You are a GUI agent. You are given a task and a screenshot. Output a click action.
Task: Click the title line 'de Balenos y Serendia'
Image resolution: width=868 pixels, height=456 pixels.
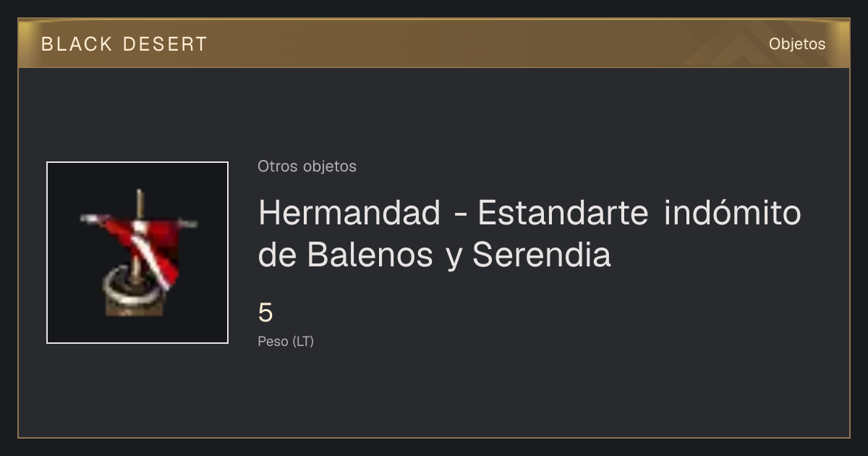pyautogui.click(x=434, y=255)
